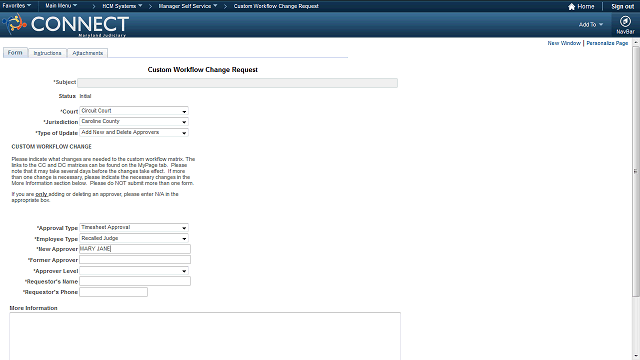The width and height of the screenshot is (640, 360).
Task: Switch to the Form tab
Action: coord(15,53)
